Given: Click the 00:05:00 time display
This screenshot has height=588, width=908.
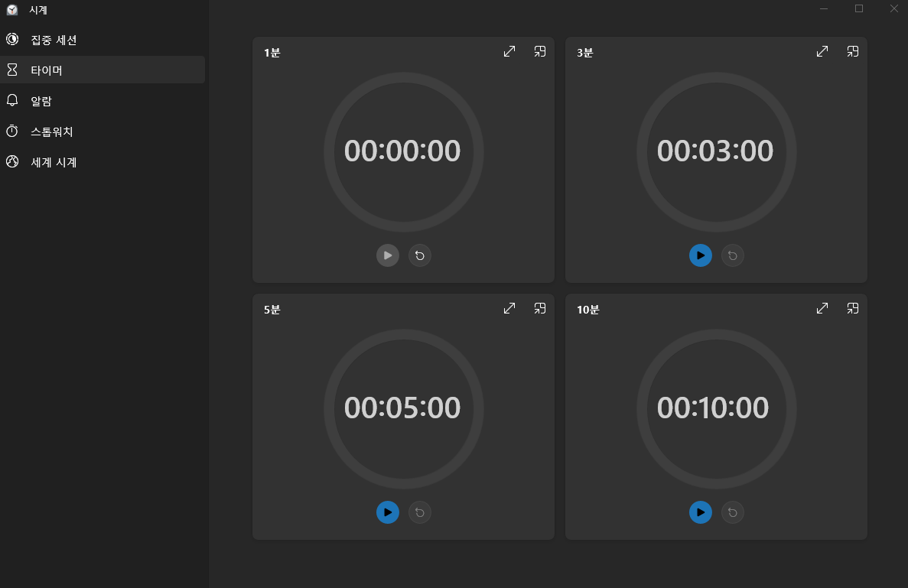Looking at the screenshot, I should [402, 408].
